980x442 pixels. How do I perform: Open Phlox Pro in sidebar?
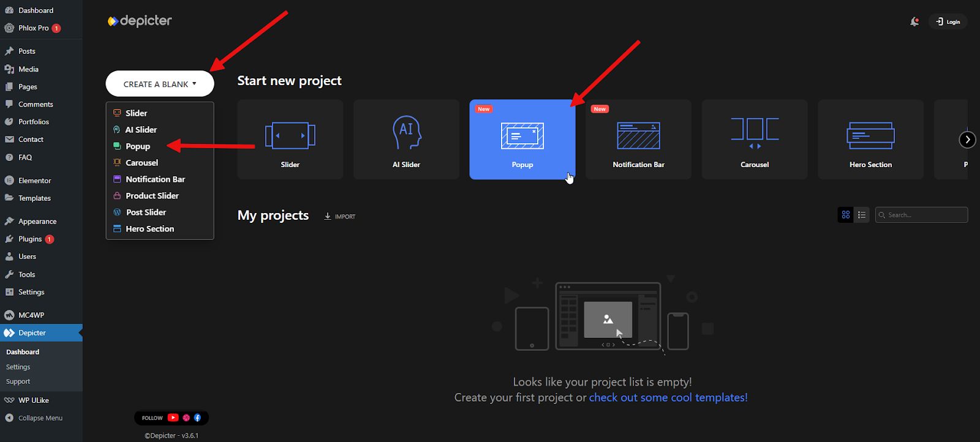[x=41, y=28]
